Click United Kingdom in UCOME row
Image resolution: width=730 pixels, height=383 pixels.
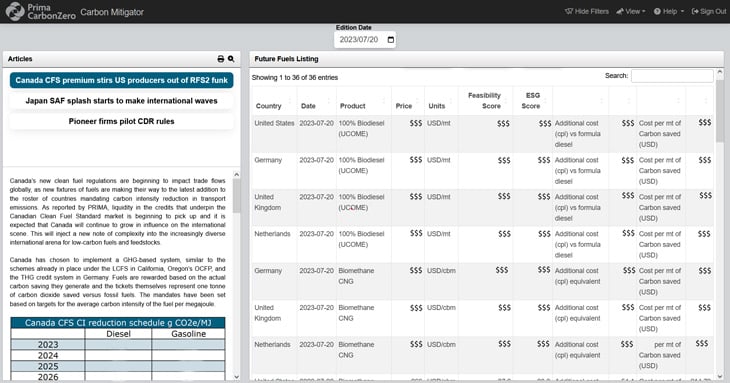tap(268, 202)
